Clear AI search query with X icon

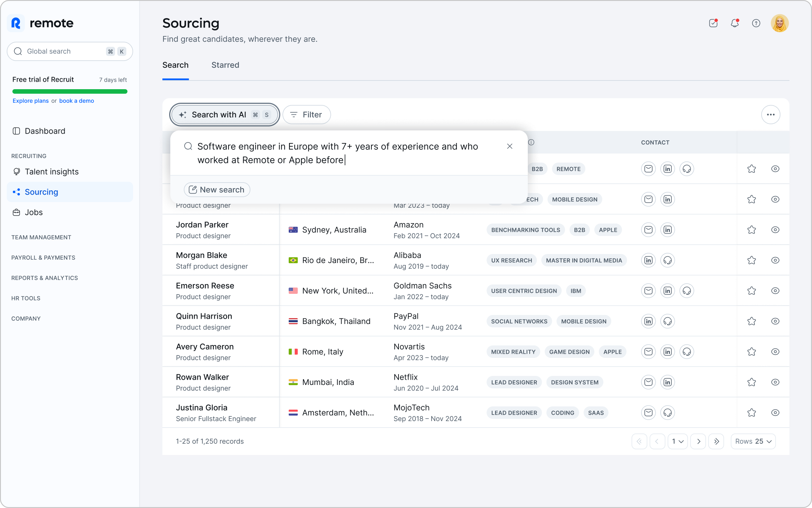pyautogui.click(x=510, y=146)
